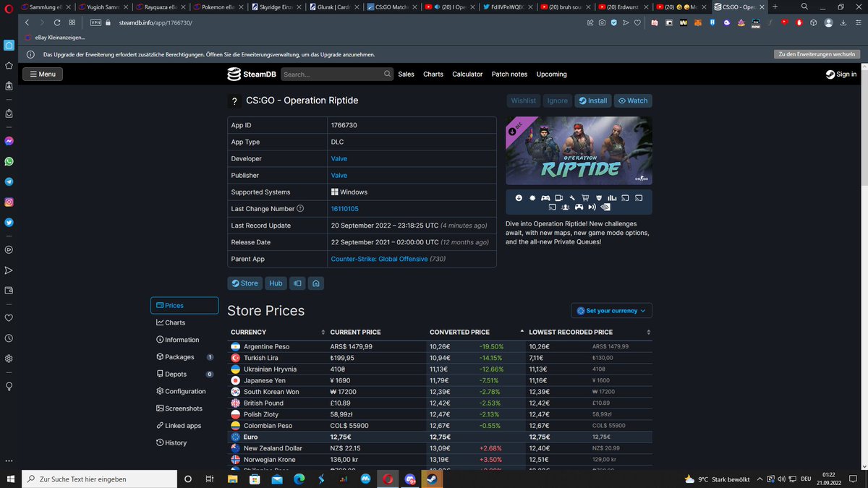Click the Last Change Number help icon
The width and height of the screenshot is (868, 488).
(x=300, y=209)
